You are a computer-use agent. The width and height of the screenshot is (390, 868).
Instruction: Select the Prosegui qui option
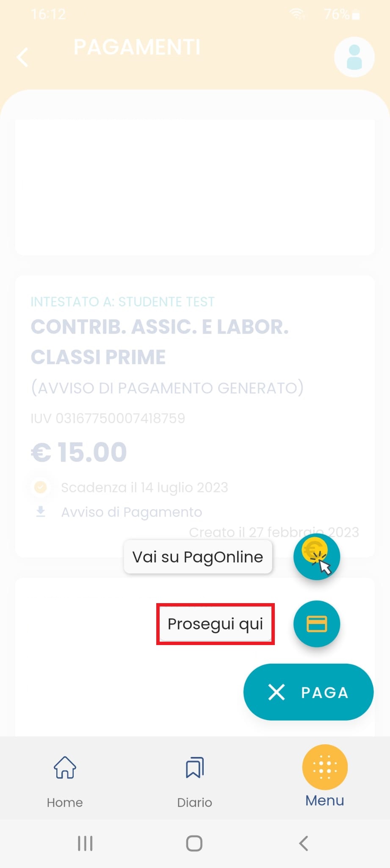[215, 624]
